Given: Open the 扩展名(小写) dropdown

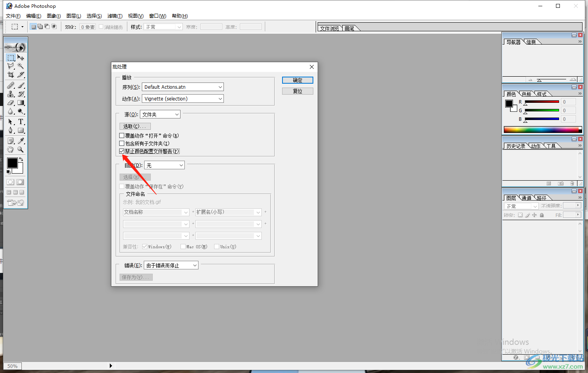Looking at the screenshot, I should click(x=229, y=212).
